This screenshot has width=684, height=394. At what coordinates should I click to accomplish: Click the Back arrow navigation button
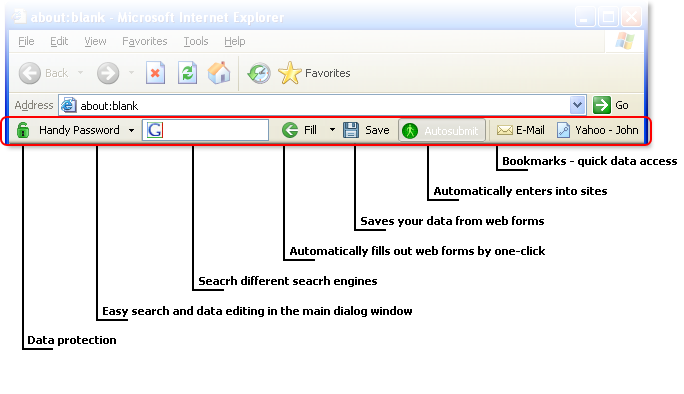30,73
